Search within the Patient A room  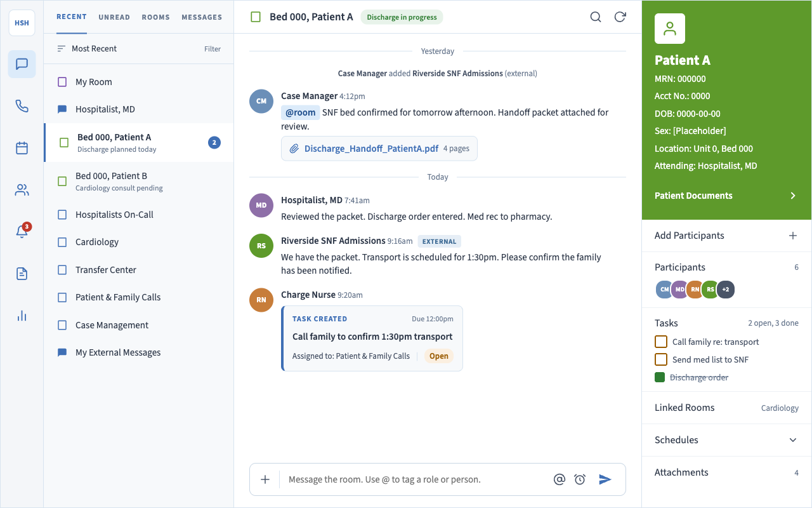pyautogui.click(x=596, y=17)
